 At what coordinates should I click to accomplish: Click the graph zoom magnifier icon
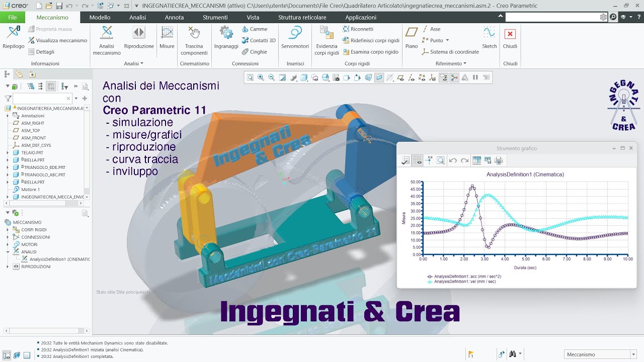pos(441,160)
